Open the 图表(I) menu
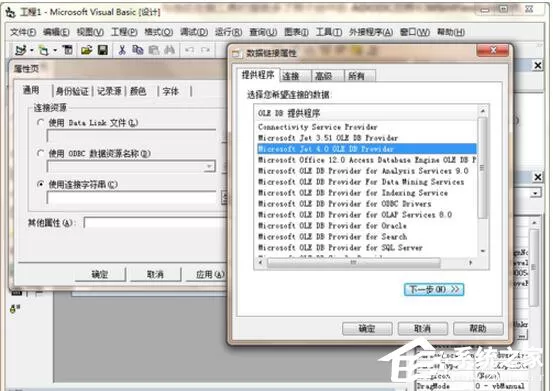This screenshot has height=391, width=553. tap(296, 32)
